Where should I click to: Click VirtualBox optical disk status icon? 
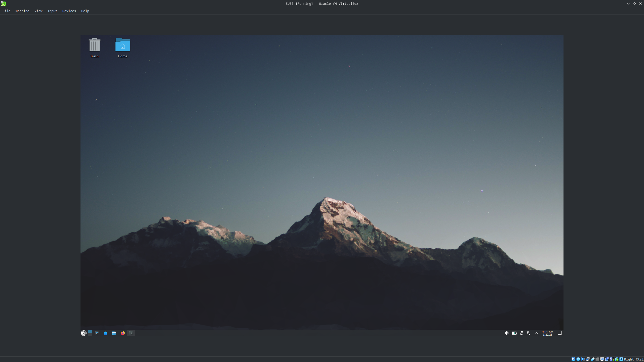coord(578,359)
